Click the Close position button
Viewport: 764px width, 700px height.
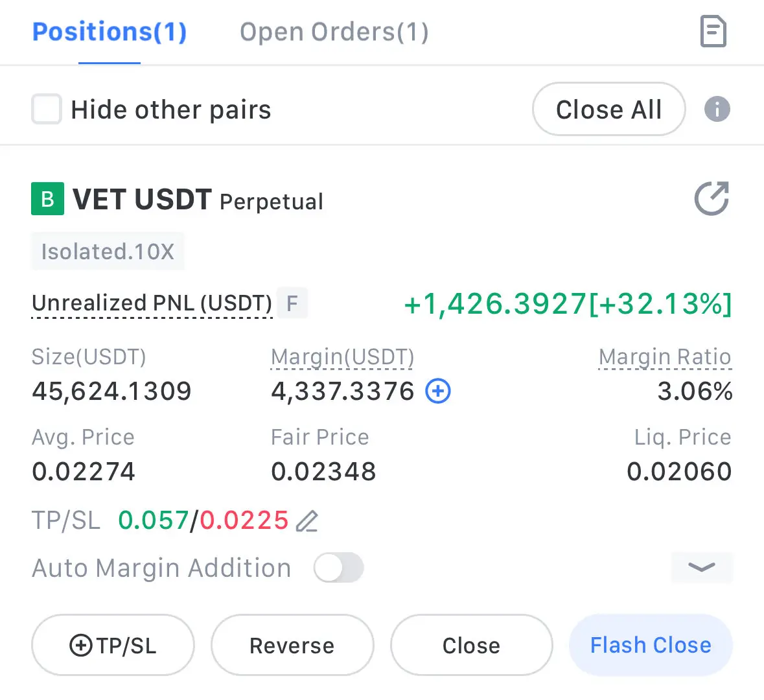(472, 646)
